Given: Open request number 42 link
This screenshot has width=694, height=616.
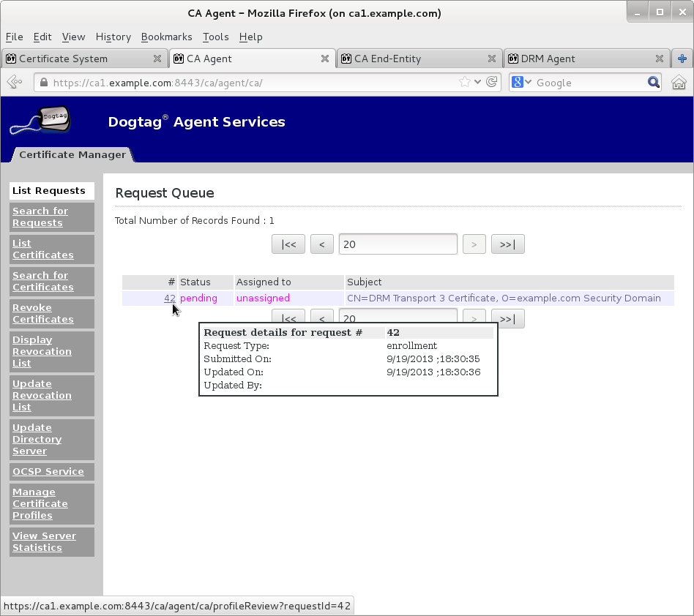Looking at the screenshot, I should click(170, 298).
